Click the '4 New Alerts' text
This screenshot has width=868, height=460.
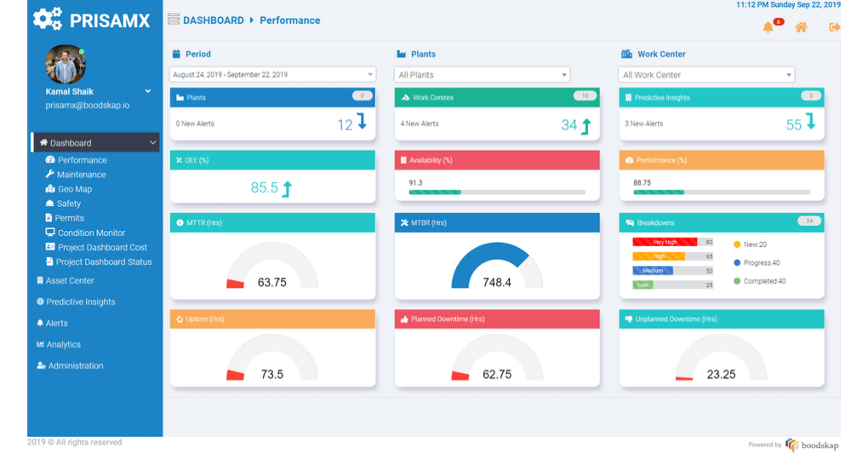tap(419, 124)
